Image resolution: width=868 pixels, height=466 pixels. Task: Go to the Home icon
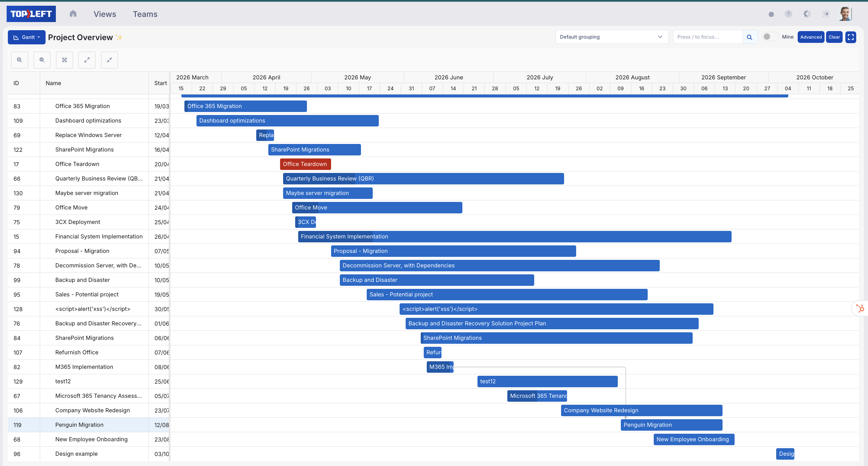[x=73, y=14]
